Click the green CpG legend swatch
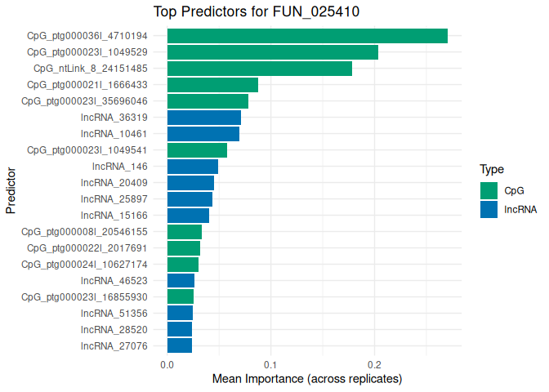Screen dimensions: 549x392 tap(489, 190)
